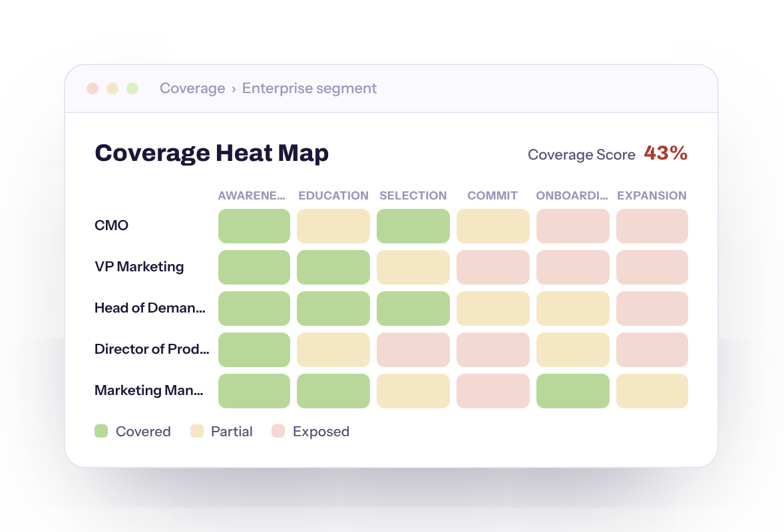The width and height of the screenshot is (784, 532).
Task: Click the VP Marketing Selection cell
Action: click(413, 267)
